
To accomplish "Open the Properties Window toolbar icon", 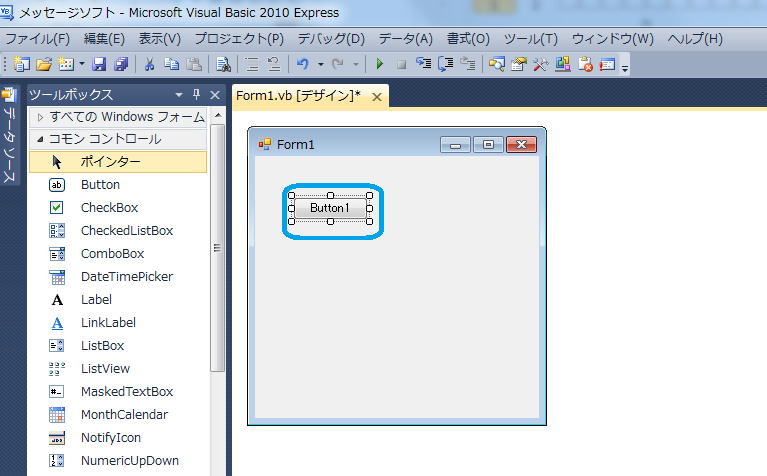I will click(519, 64).
